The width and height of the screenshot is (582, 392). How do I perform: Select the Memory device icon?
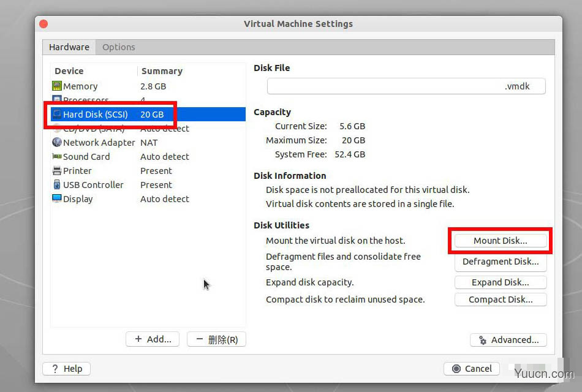click(x=57, y=86)
